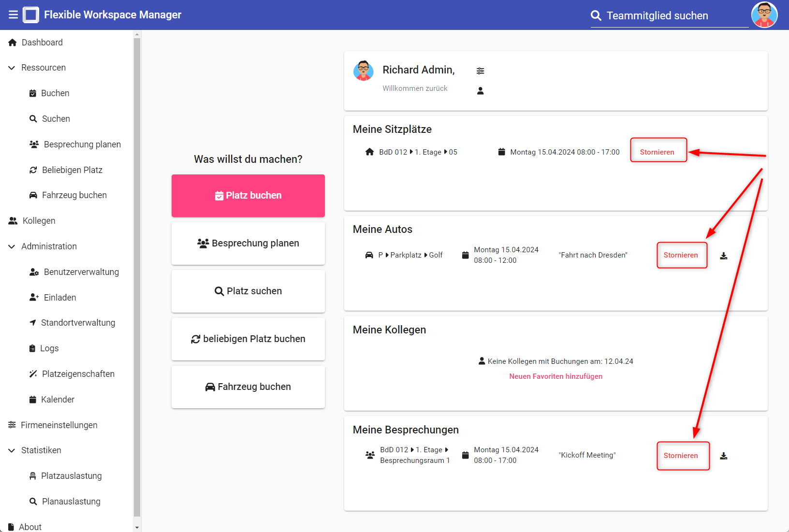The height and width of the screenshot is (532, 789).
Task: Collapse the Administration section
Action: pos(12,247)
